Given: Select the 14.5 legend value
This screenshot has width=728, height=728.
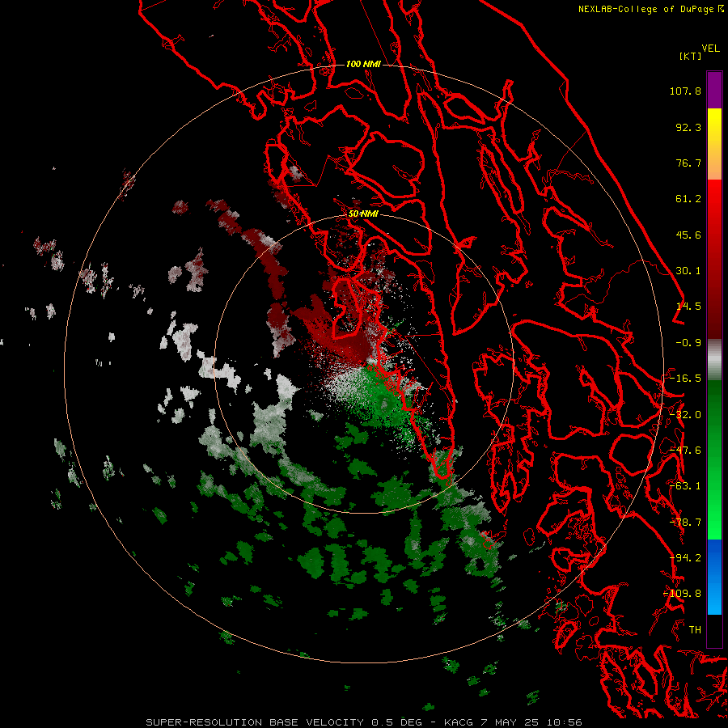Looking at the screenshot, I should pos(688,307).
